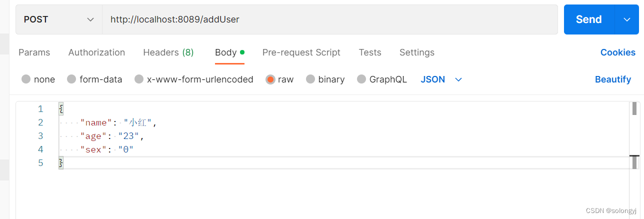The image size is (644, 219).
Task: Select the Body tab
Action: click(230, 52)
